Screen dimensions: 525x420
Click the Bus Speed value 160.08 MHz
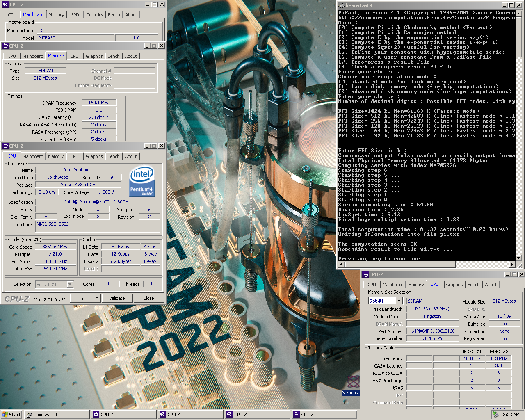[x=55, y=262]
